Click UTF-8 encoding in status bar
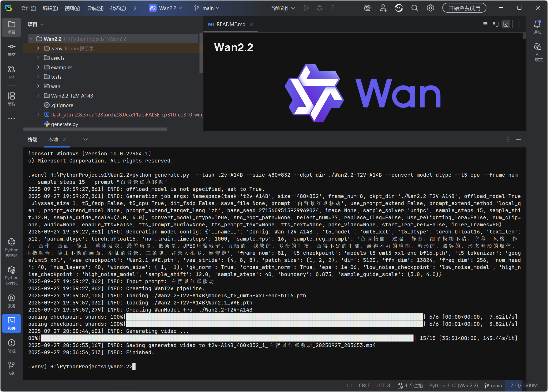Viewport: 548px width, 392px height. tap(383, 385)
